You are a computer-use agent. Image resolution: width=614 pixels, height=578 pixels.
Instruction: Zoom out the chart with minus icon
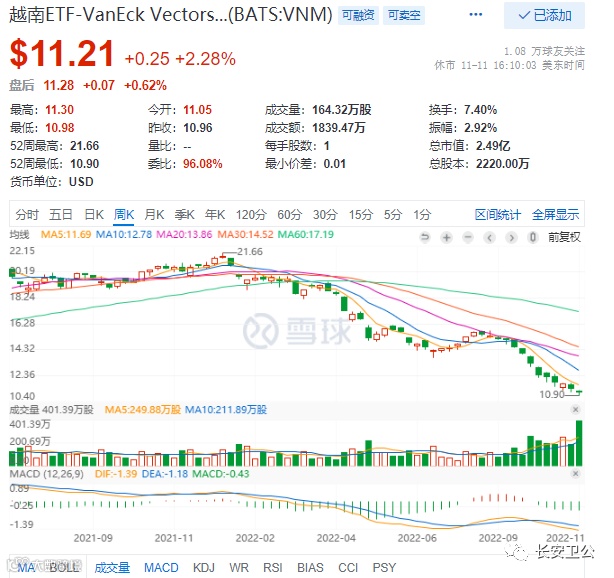[x=468, y=237]
